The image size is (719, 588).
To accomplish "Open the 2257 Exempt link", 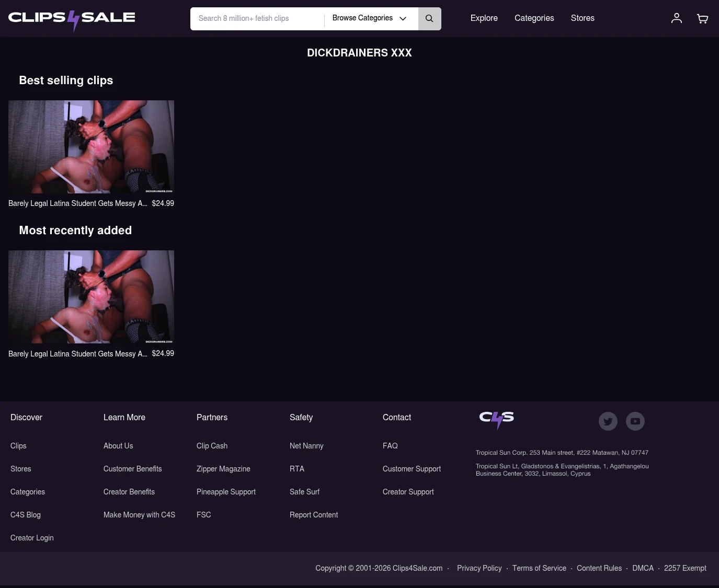I will click(x=685, y=568).
